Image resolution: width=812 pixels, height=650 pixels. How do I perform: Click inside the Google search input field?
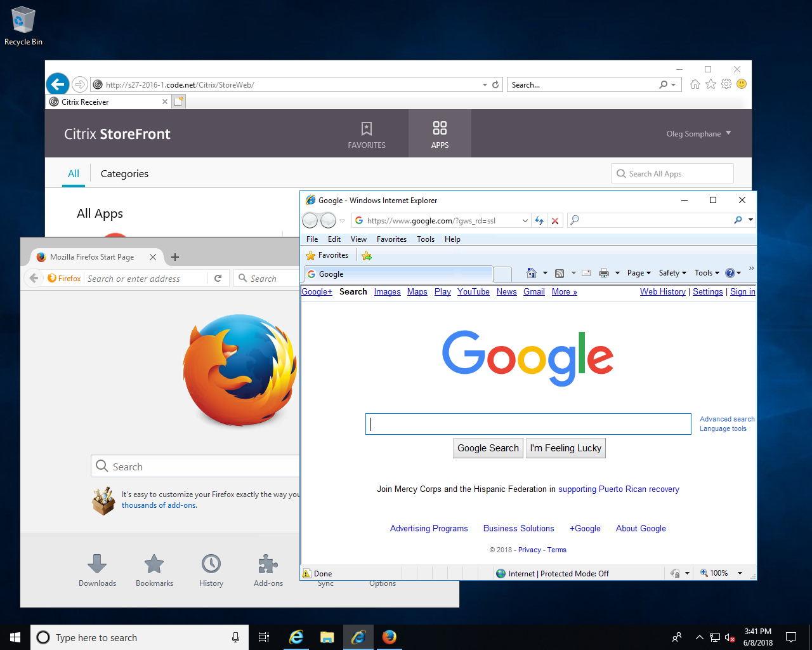(x=528, y=423)
